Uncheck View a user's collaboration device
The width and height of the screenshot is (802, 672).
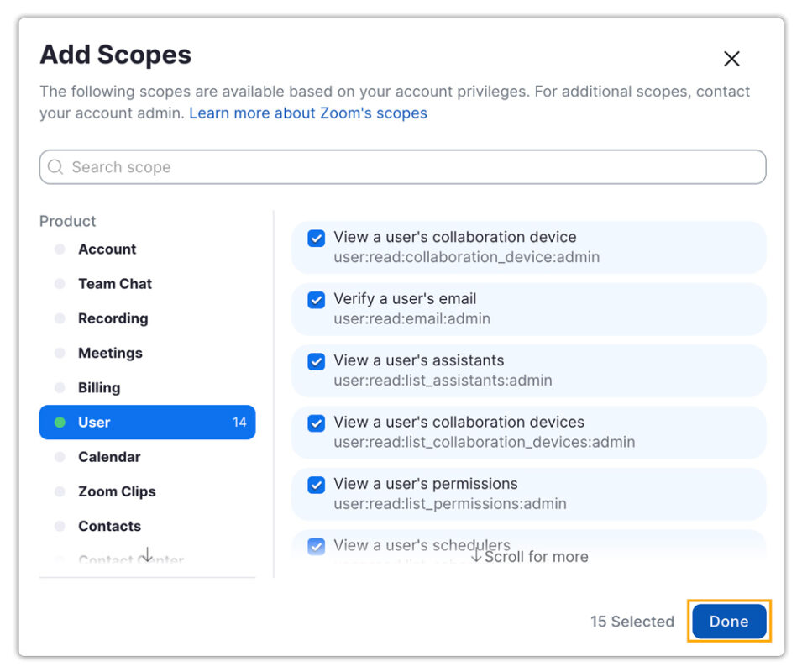[x=315, y=239]
